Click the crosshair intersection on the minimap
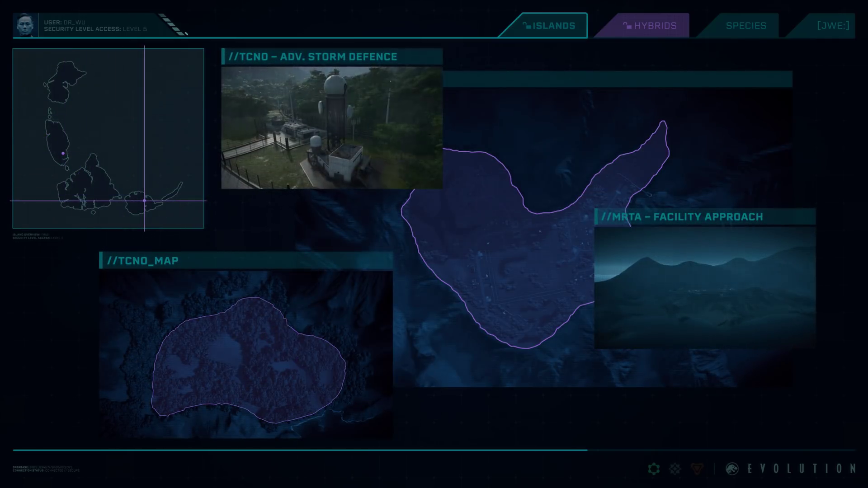This screenshot has width=868, height=488. coord(144,201)
